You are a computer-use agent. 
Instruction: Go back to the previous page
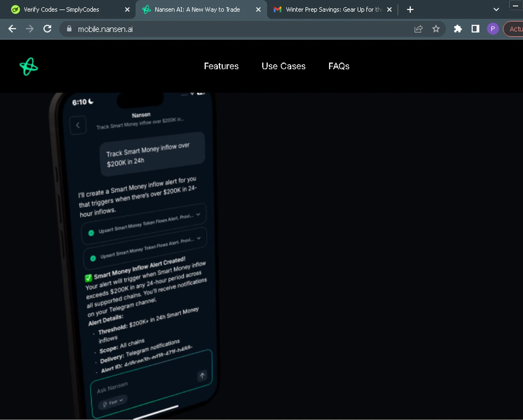(x=12, y=29)
